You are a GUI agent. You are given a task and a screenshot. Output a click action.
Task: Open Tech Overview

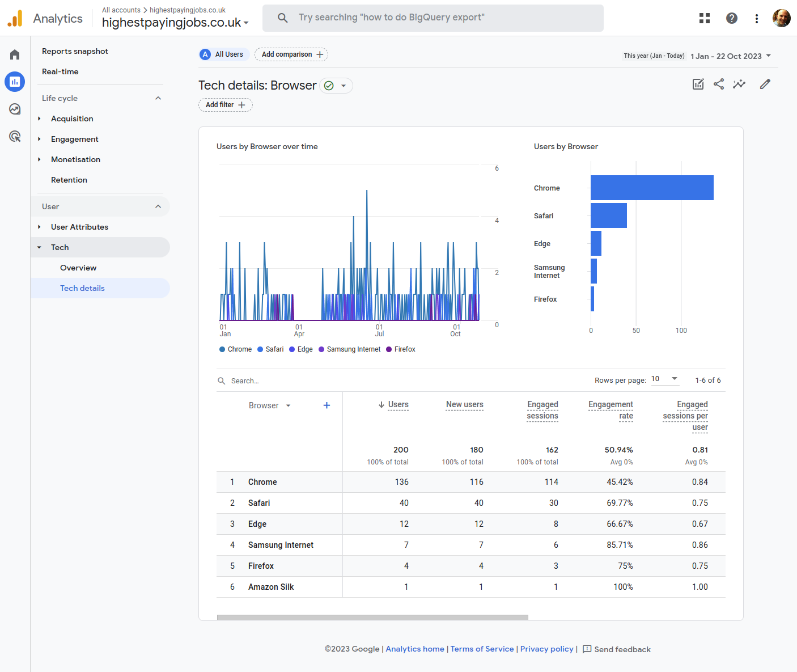78,268
